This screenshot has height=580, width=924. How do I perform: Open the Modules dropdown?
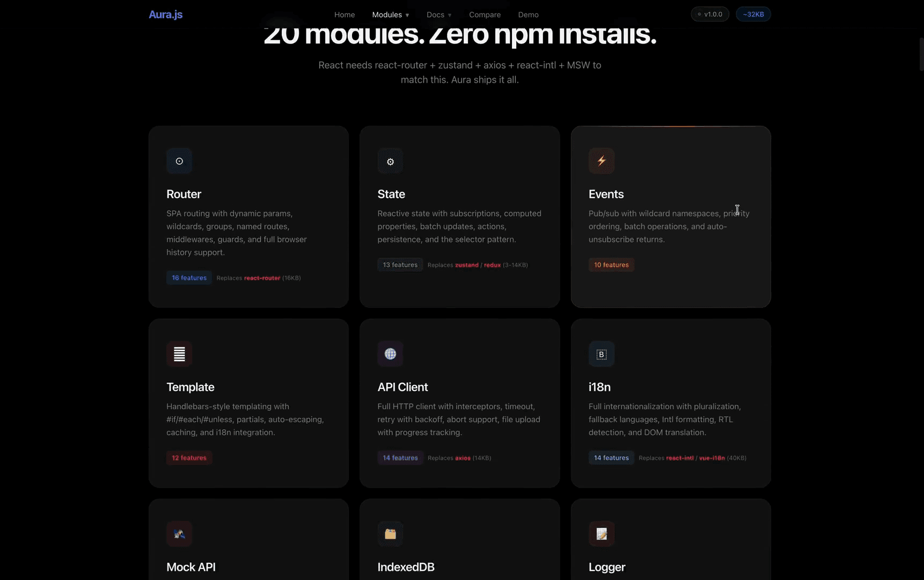point(390,15)
